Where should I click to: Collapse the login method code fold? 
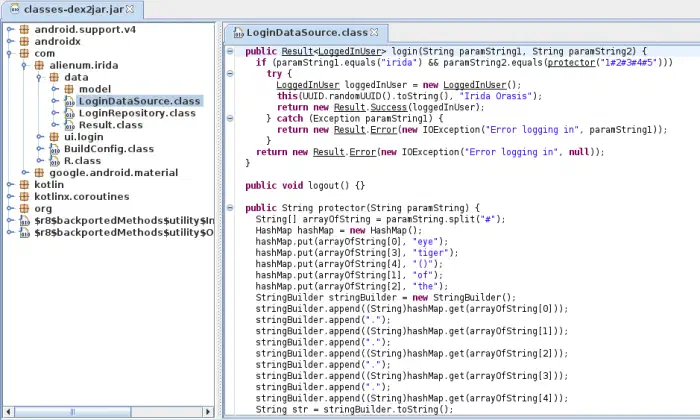230,51
